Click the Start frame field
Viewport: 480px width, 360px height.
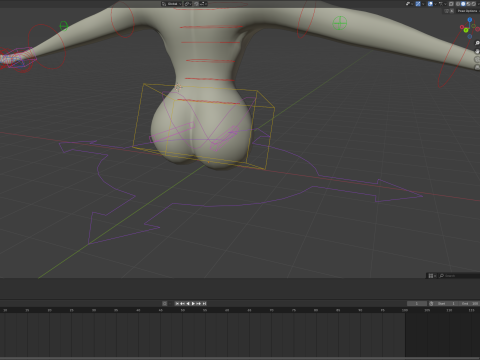click(x=447, y=304)
